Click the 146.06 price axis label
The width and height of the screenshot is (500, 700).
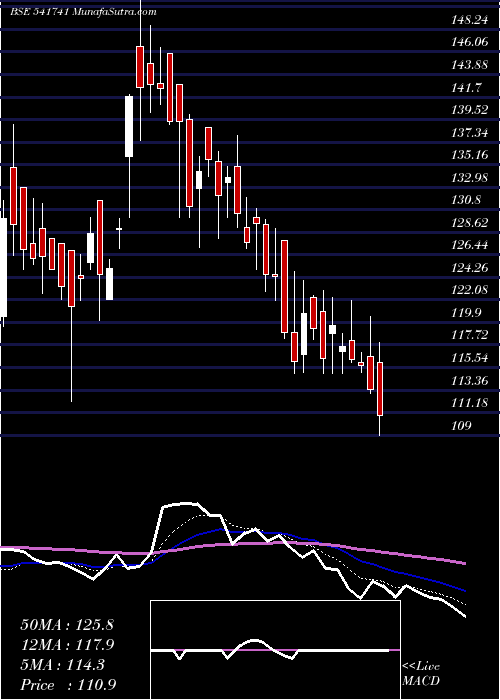pos(468,42)
